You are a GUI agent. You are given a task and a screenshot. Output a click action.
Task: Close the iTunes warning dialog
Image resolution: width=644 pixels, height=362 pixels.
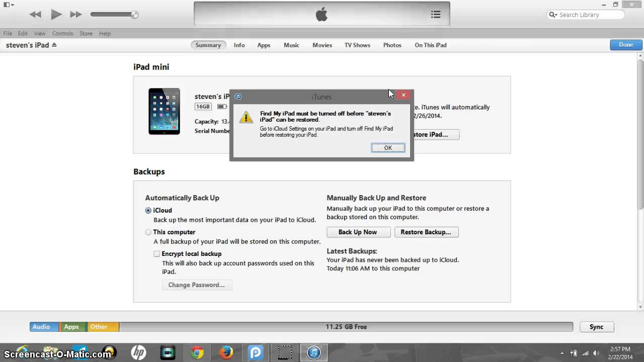(403, 95)
